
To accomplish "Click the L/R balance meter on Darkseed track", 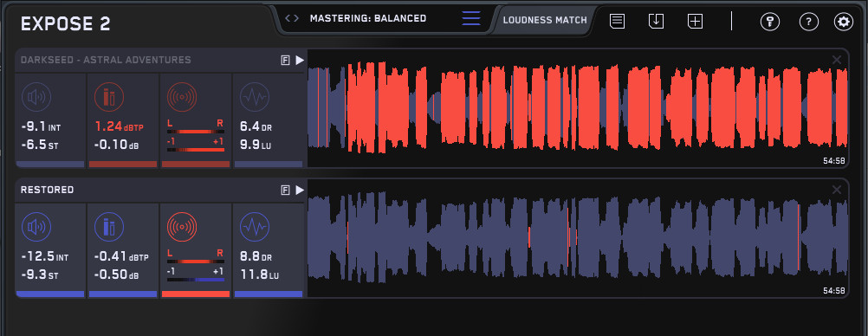I will pyautogui.click(x=196, y=132).
